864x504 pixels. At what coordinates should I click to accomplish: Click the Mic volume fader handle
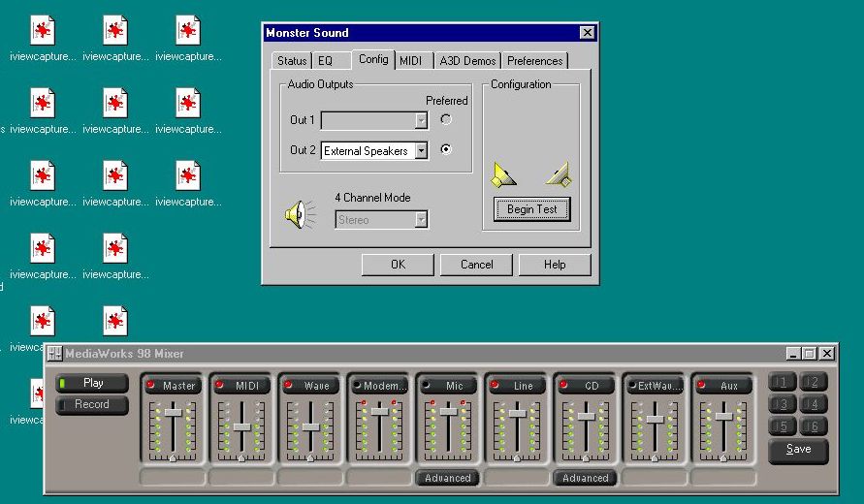[449, 412]
